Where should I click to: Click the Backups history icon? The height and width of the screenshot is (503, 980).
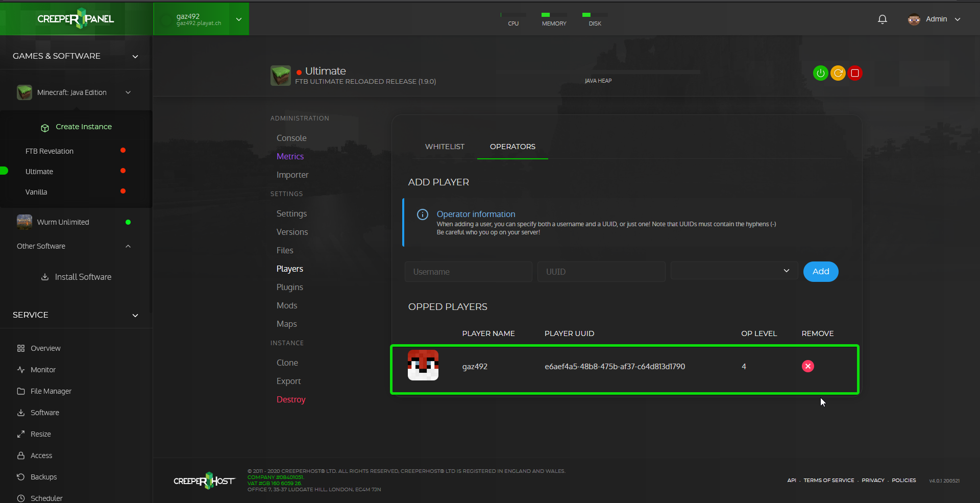tap(21, 477)
